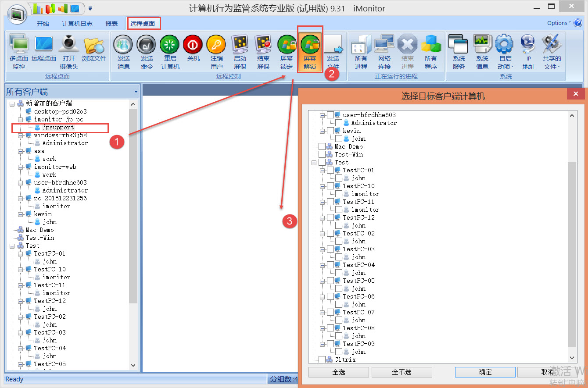Select the send command (发送命令) icon

click(147, 53)
